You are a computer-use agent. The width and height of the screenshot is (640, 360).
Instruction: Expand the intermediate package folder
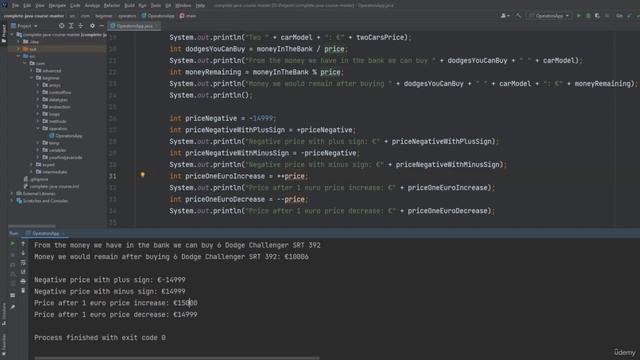[x=32, y=172]
